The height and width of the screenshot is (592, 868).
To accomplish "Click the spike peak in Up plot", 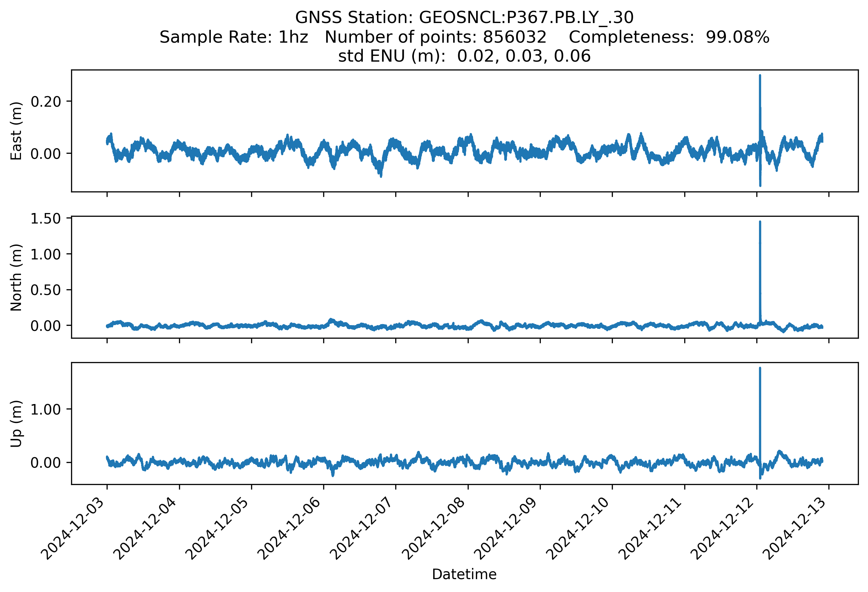I will point(760,369).
